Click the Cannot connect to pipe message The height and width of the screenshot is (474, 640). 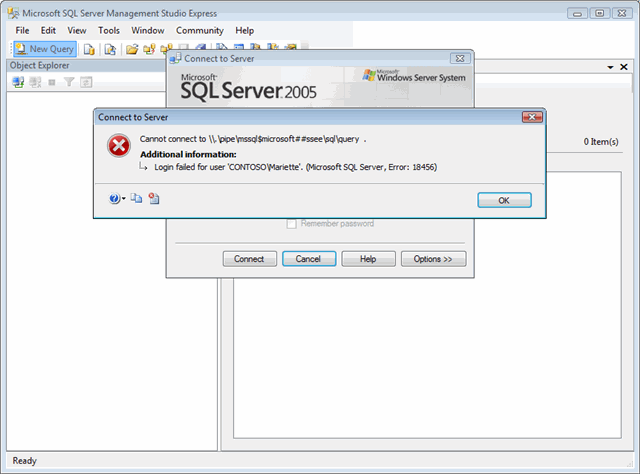(253, 139)
